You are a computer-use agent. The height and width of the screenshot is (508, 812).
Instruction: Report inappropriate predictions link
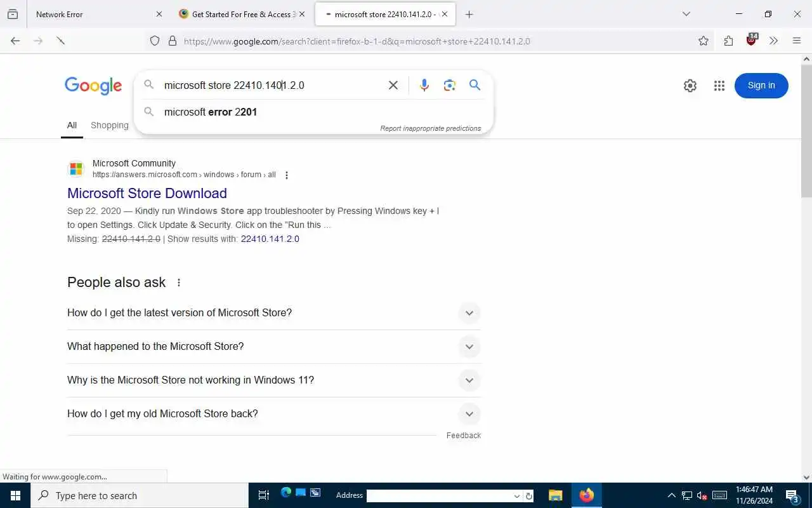coord(431,128)
